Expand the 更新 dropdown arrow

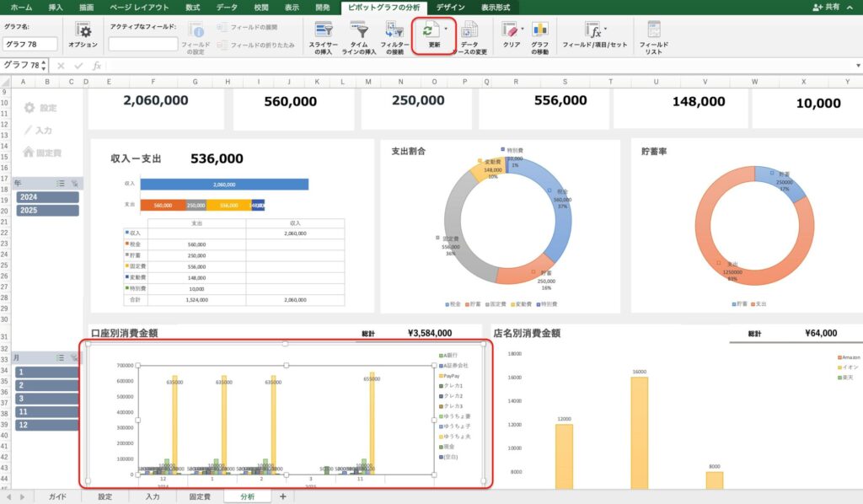[446, 28]
